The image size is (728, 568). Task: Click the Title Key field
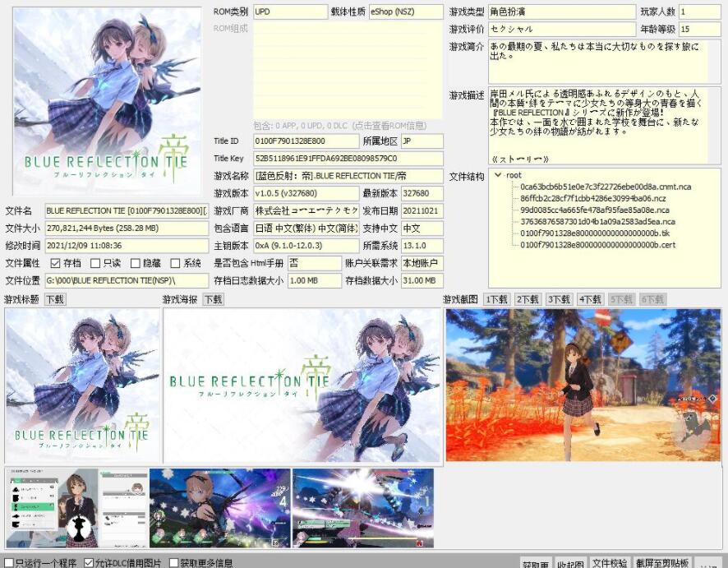pos(348,159)
